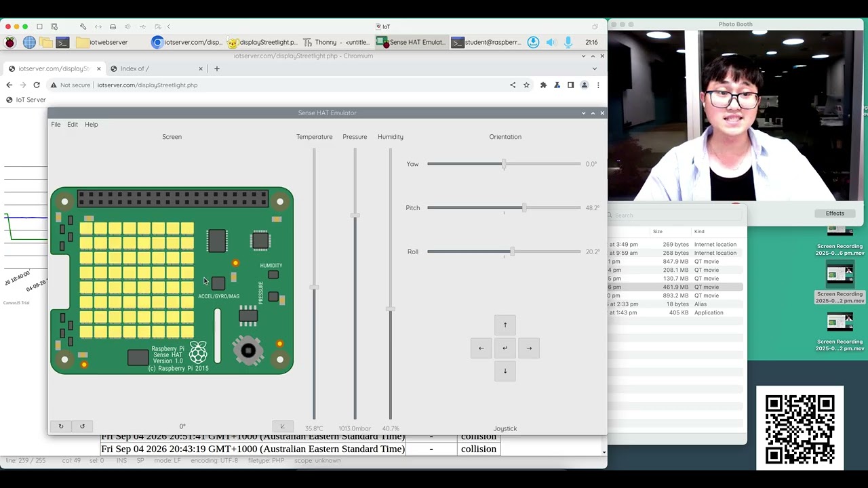The image size is (868, 488).
Task: Switch to the student@raspberr... terminal taskbar item
Action: pyautogui.click(x=486, y=42)
